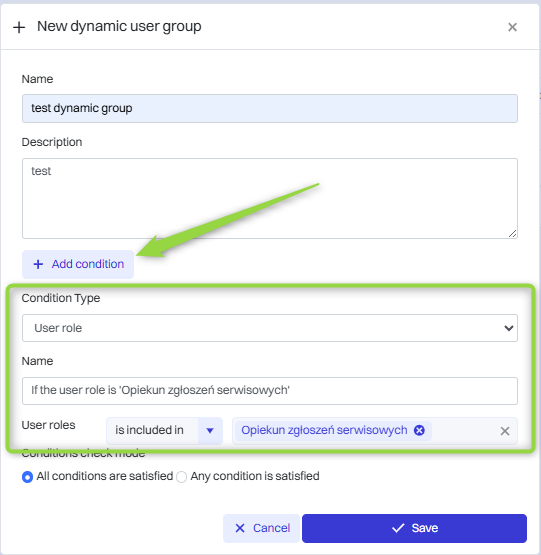The width and height of the screenshot is (541, 555).
Task: Click the checkmark icon on Save button
Action: (x=398, y=528)
